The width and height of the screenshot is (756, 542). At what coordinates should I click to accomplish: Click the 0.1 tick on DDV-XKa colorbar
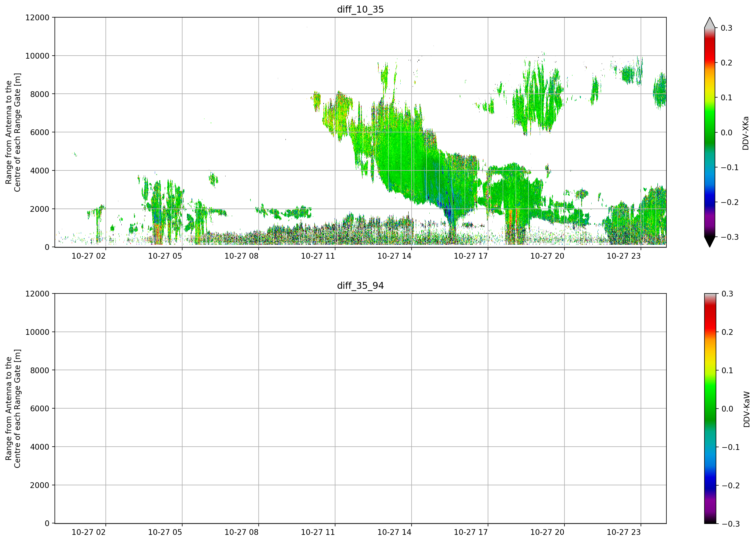(x=727, y=98)
